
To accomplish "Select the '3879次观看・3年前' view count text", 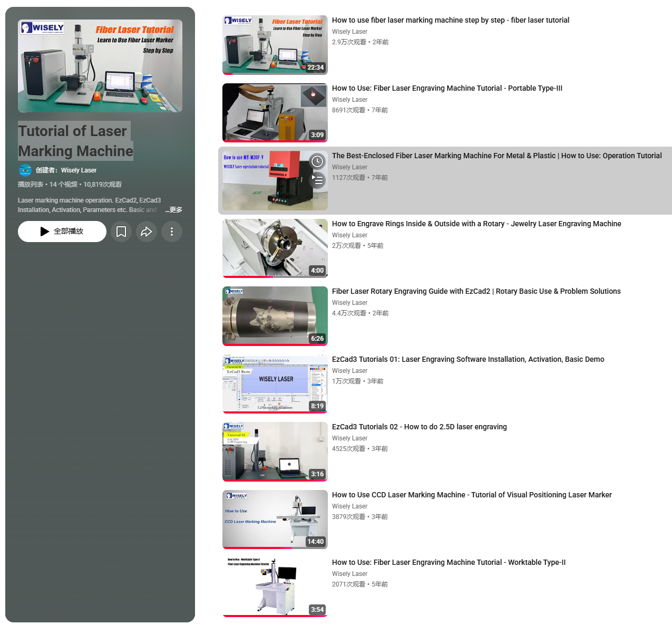I will tap(360, 517).
